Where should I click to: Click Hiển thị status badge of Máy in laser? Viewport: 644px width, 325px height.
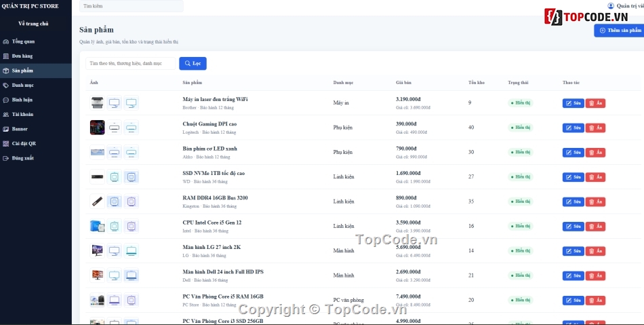coord(521,102)
